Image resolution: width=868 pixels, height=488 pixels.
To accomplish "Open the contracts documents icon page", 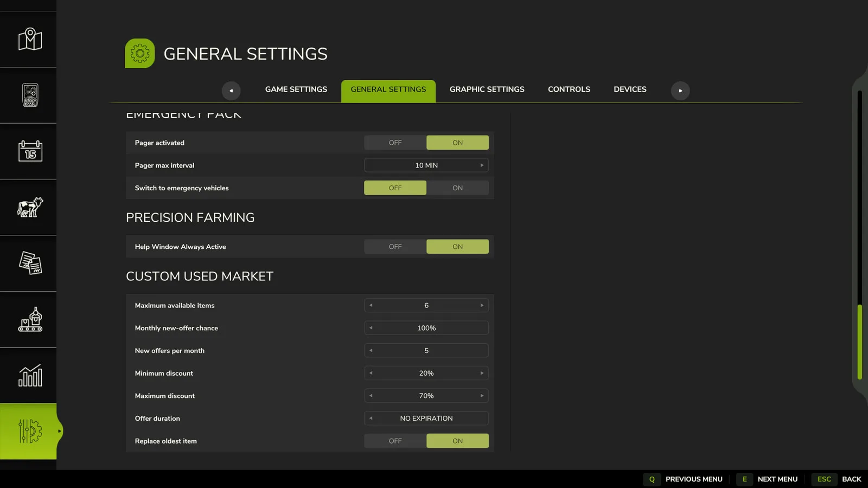I will coord(30,263).
